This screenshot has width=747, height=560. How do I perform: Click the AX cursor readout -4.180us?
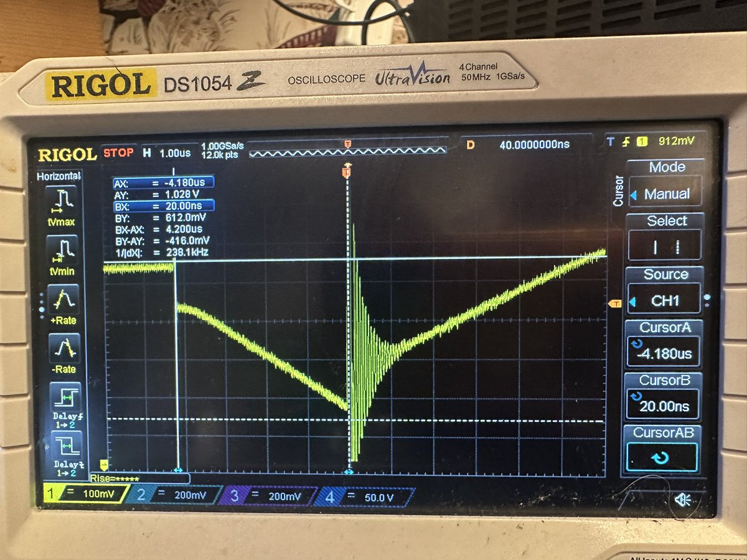[x=163, y=182]
